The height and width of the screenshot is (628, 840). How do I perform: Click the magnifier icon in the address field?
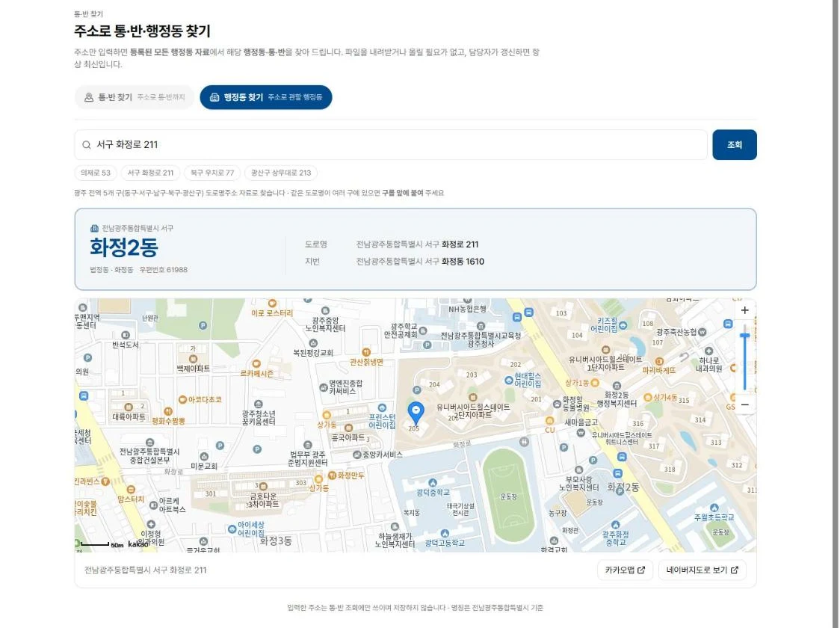click(x=86, y=145)
